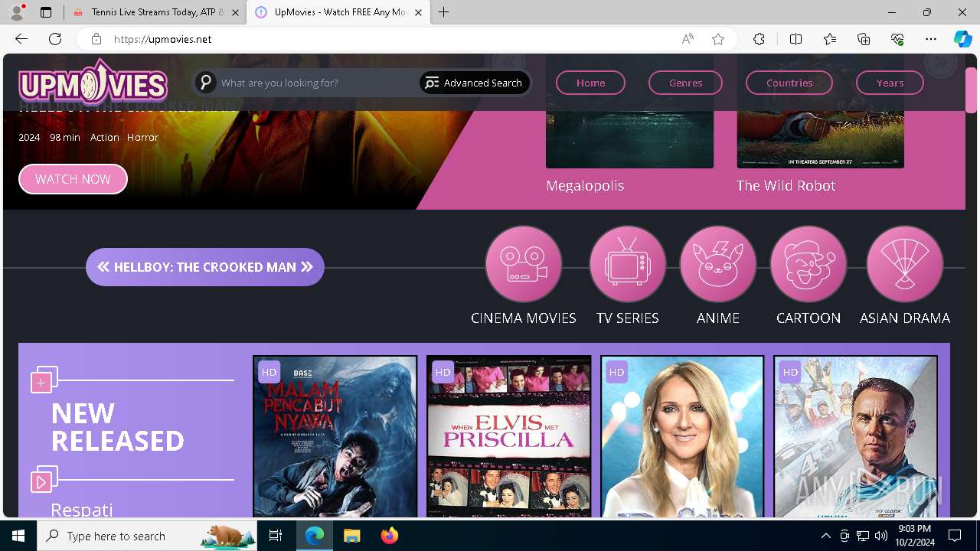This screenshot has height=551, width=980.
Task: Open Edge Settings and more menu
Action: coord(931,39)
